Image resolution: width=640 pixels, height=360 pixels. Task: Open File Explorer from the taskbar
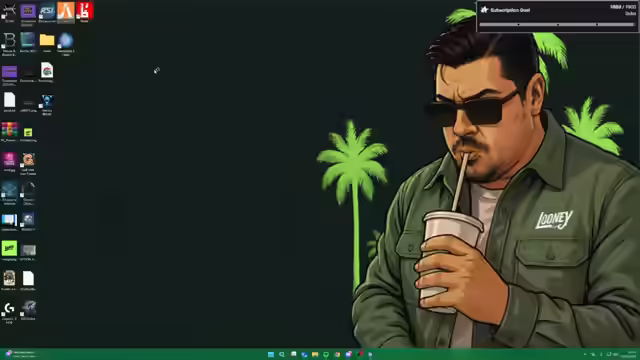[315, 354]
